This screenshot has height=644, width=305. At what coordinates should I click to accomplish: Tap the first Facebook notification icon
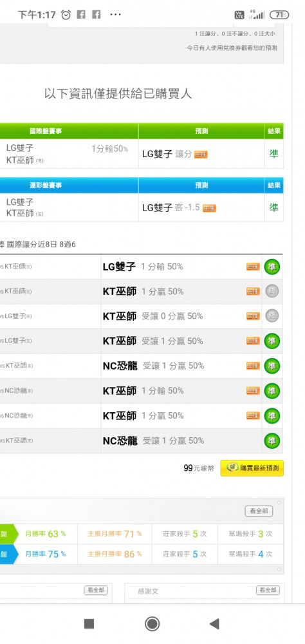click(81, 15)
